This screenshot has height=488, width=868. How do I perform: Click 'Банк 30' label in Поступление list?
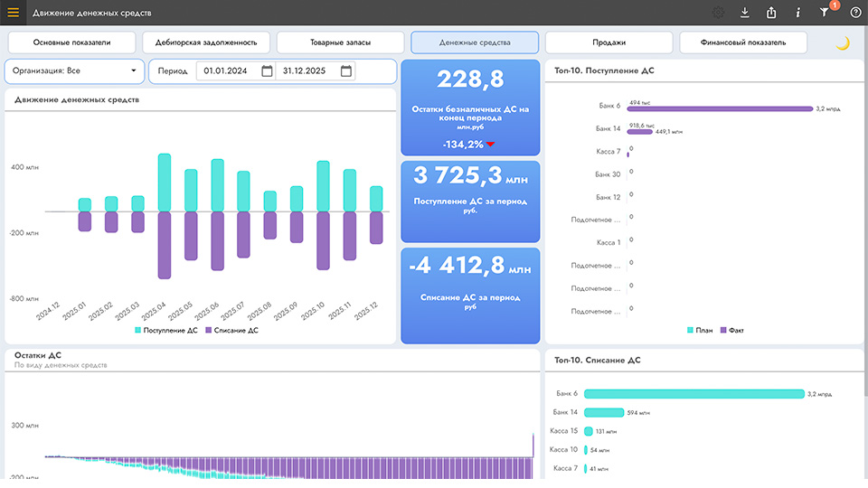click(608, 174)
